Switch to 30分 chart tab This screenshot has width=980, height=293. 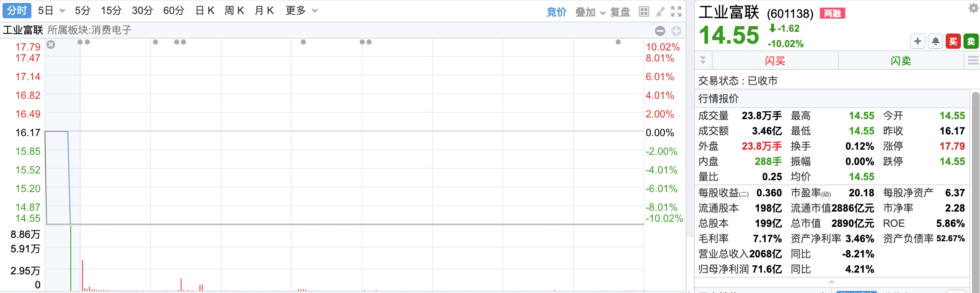(142, 11)
